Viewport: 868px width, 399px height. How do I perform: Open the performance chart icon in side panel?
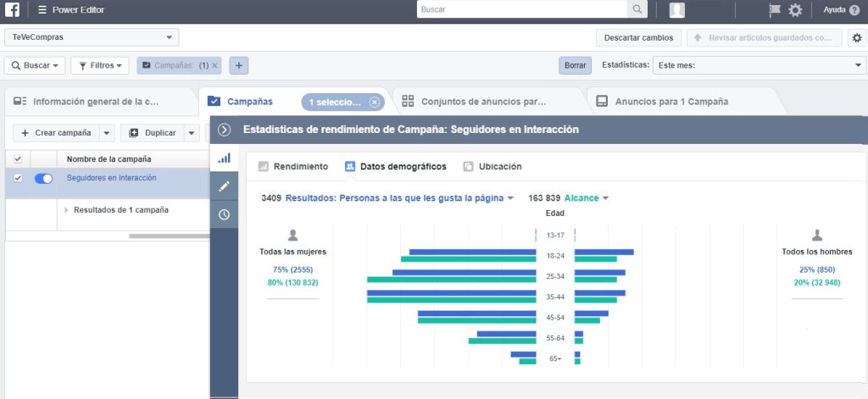[224, 158]
